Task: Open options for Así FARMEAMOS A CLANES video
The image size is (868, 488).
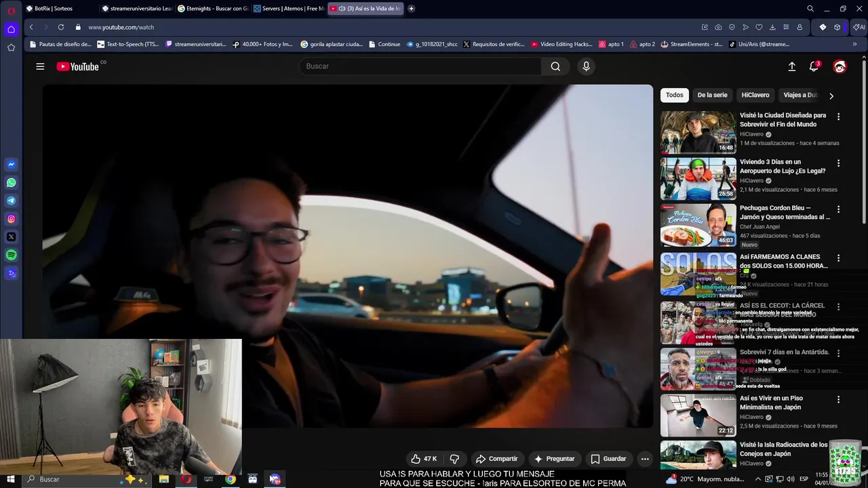Action: point(838,258)
